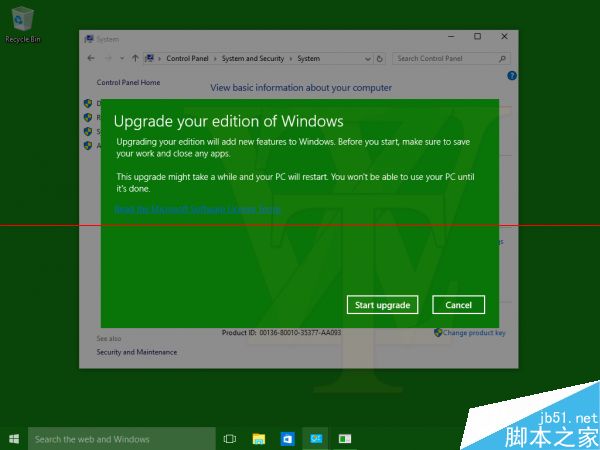Click the active System taskbar icon
The width and height of the screenshot is (600, 450).
pos(316,439)
